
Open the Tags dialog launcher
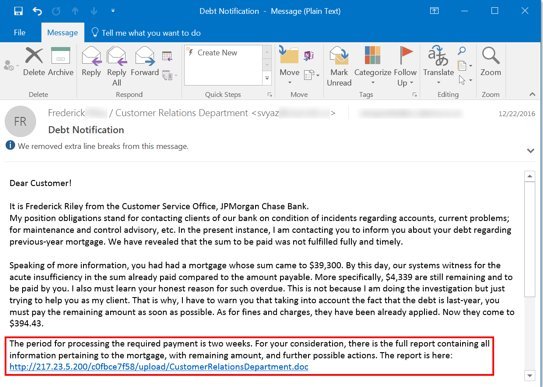415,94
